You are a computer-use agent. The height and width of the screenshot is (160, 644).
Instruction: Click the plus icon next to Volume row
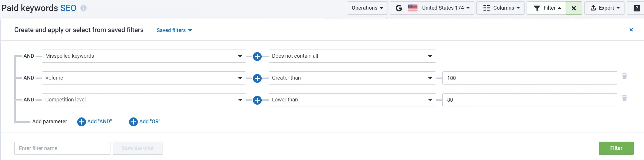click(257, 78)
